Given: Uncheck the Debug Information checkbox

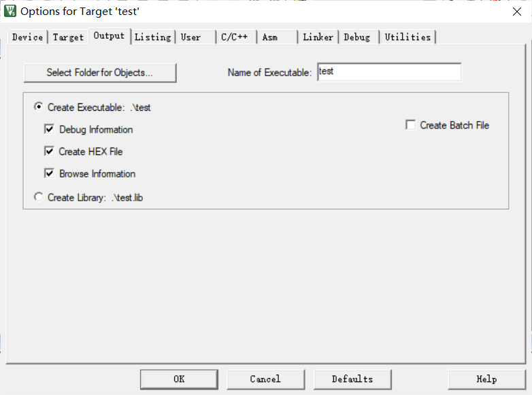Looking at the screenshot, I should coord(49,129).
